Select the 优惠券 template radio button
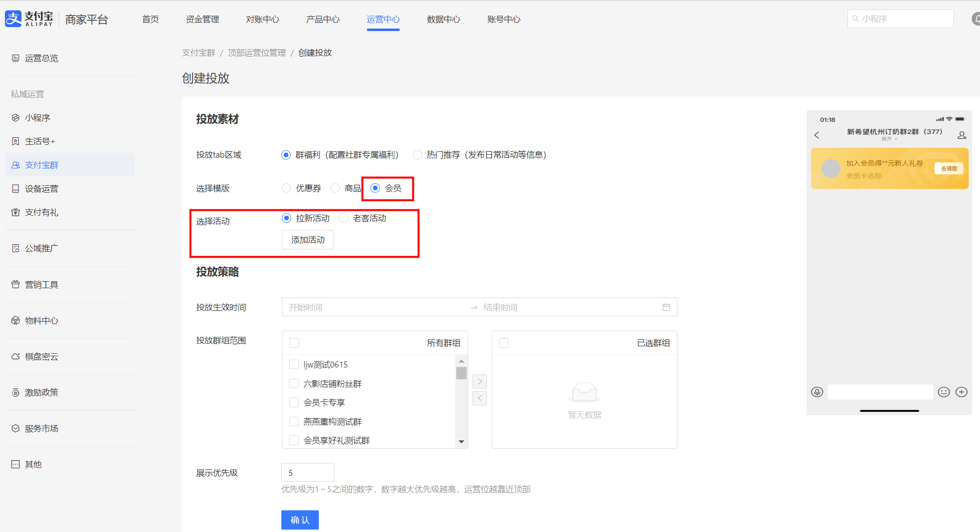Viewport: 980px width, 532px height. (286, 188)
